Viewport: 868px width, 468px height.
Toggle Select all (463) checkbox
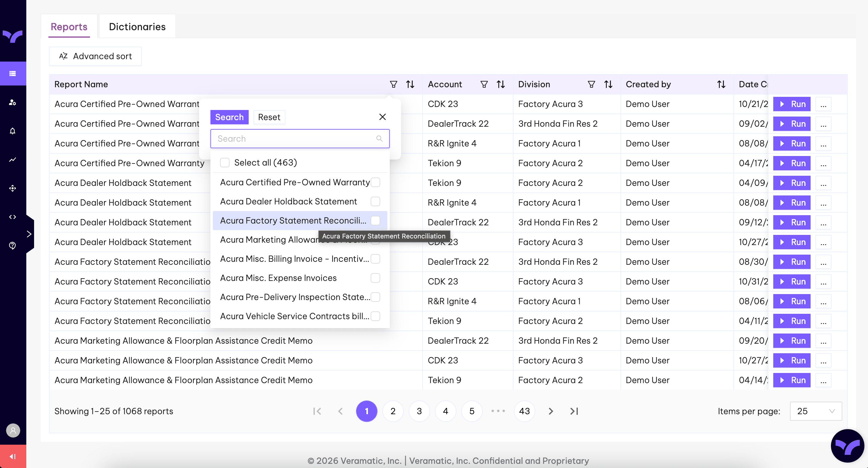pyautogui.click(x=225, y=162)
